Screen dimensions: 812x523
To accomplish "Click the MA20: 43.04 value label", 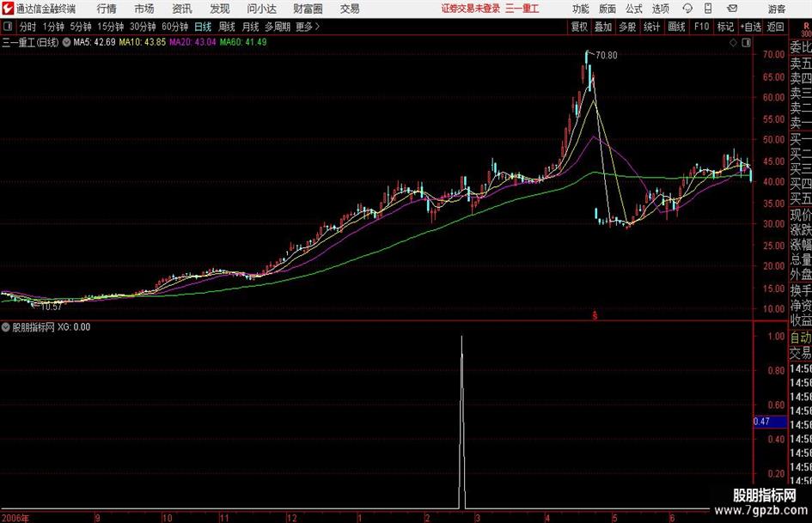I will (x=192, y=42).
